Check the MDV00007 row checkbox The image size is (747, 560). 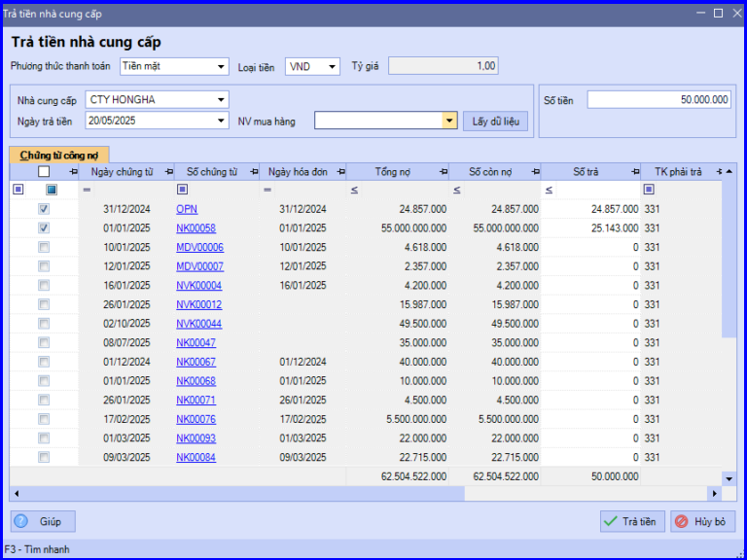[x=44, y=266]
